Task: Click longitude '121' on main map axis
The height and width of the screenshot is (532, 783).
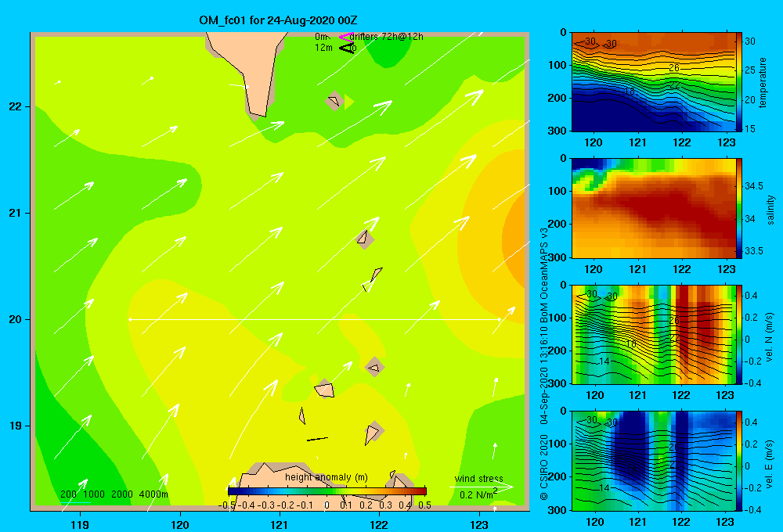Action: tap(280, 524)
